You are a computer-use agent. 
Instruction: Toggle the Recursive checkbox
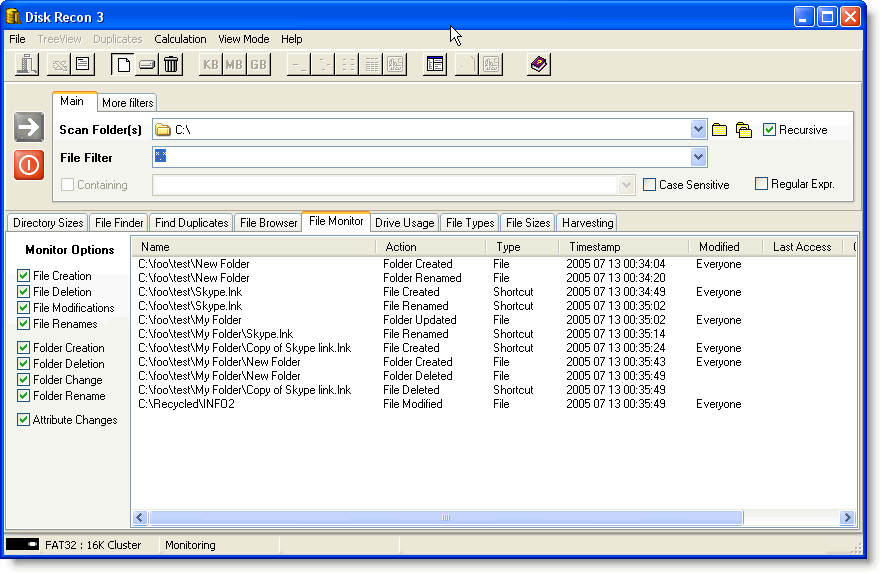pyautogui.click(x=770, y=130)
